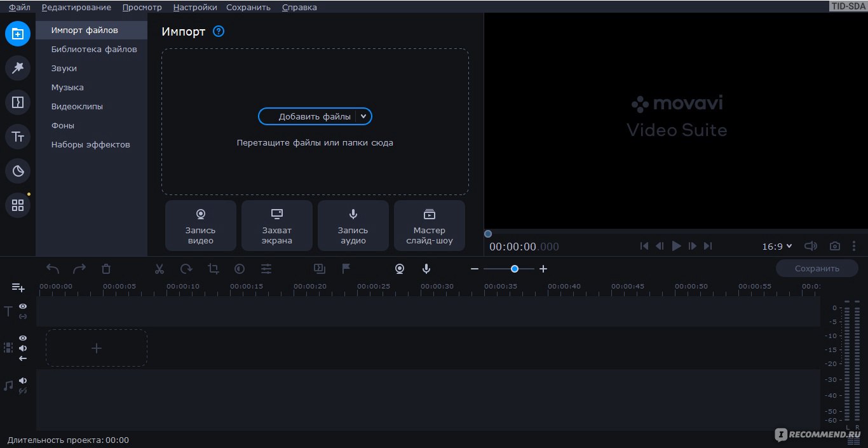
Task: Click the plus placeholder on video track
Action: point(97,348)
